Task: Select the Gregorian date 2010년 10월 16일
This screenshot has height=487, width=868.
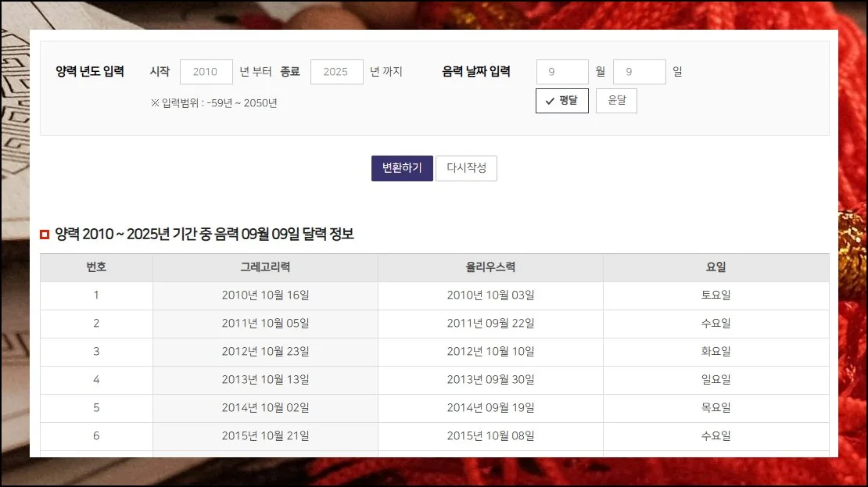Action: pyautogui.click(x=265, y=295)
